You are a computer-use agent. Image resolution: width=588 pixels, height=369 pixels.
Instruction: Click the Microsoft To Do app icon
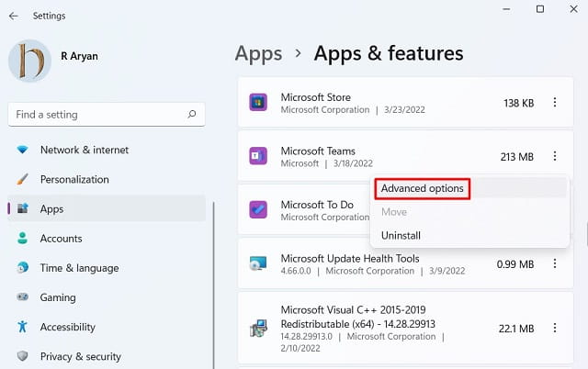(258, 210)
